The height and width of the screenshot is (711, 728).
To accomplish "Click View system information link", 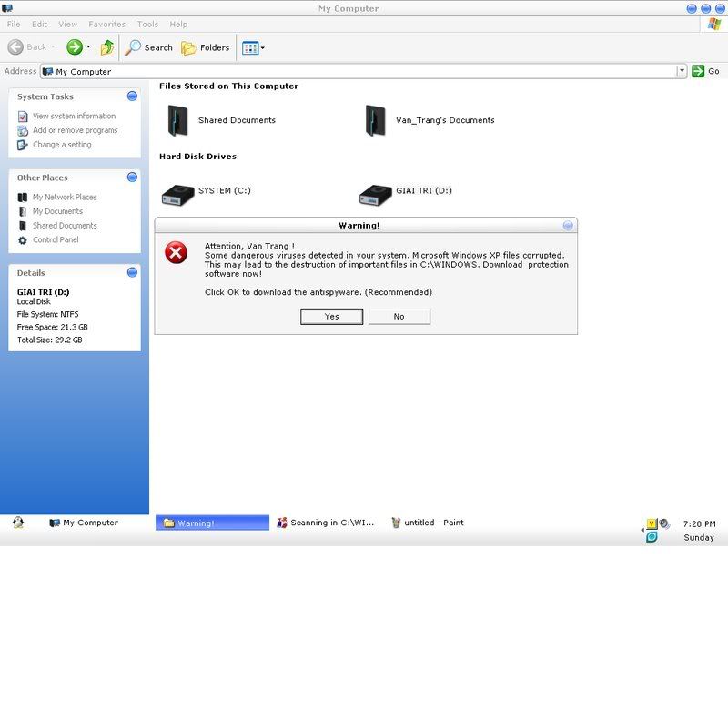I will point(75,117).
